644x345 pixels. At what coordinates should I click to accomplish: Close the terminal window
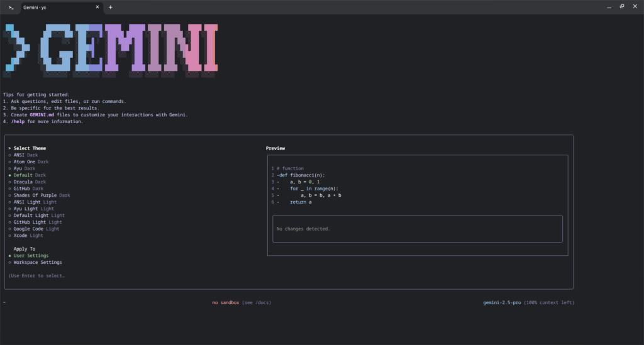click(x=635, y=6)
